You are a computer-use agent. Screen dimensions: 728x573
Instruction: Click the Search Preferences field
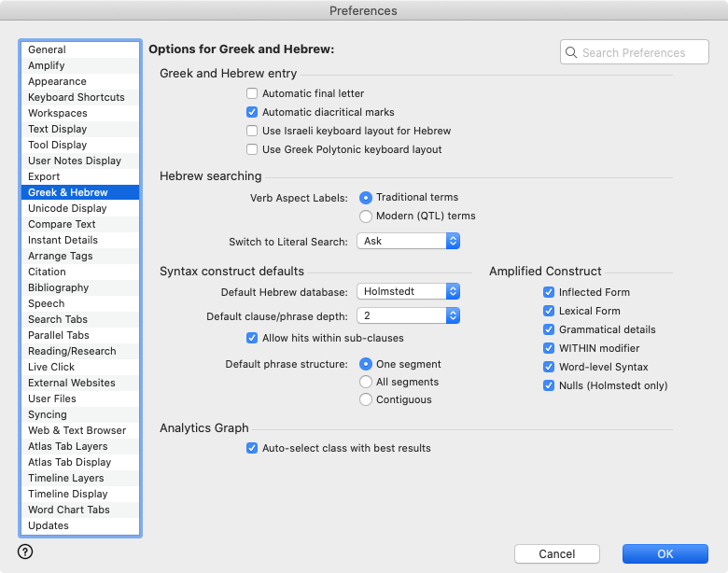(x=642, y=53)
